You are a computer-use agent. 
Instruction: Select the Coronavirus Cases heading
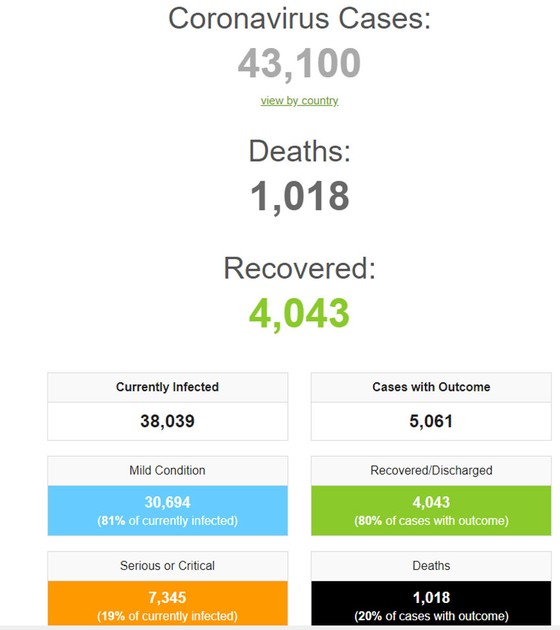299,18
